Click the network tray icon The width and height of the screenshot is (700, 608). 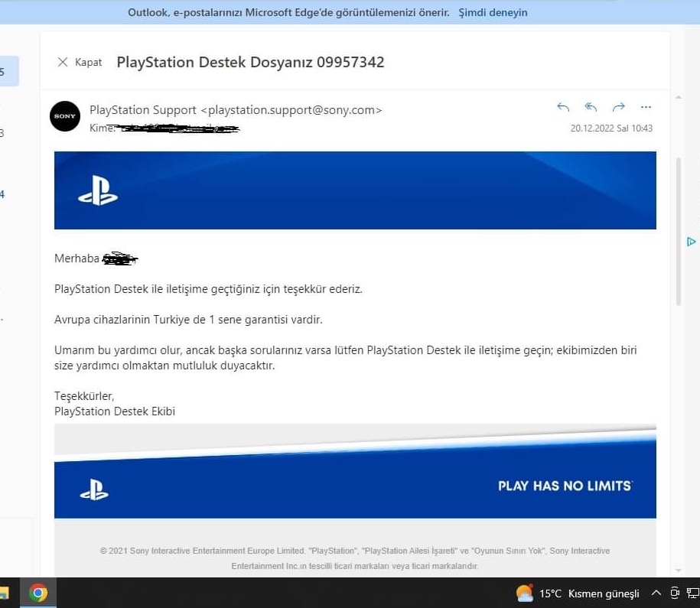(693, 593)
